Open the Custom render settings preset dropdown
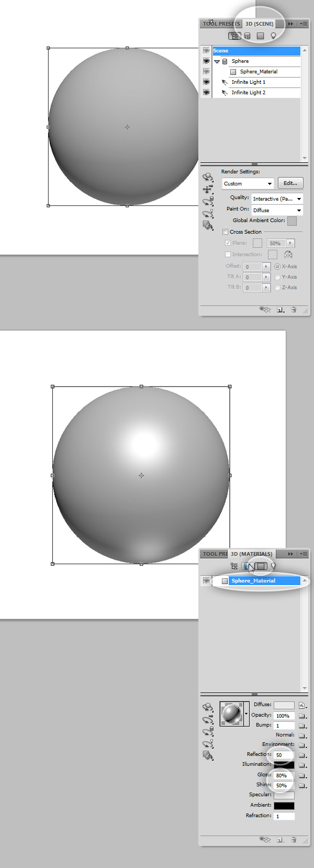 pos(248,183)
